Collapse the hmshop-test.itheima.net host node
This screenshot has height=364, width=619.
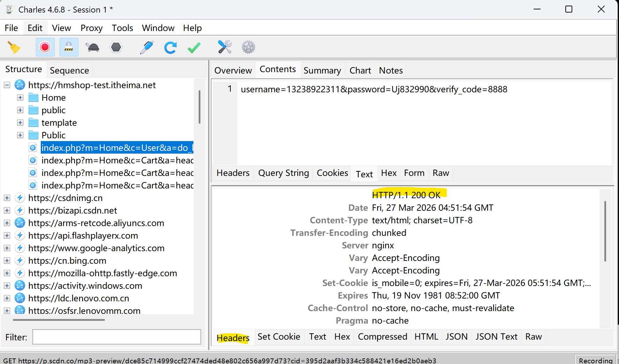point(7,85)
